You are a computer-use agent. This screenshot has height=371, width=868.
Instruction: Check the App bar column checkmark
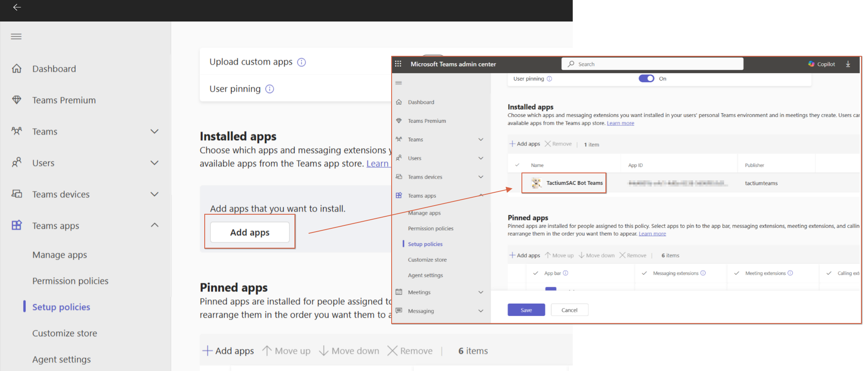pyautogui.click(x=536, y=273)
